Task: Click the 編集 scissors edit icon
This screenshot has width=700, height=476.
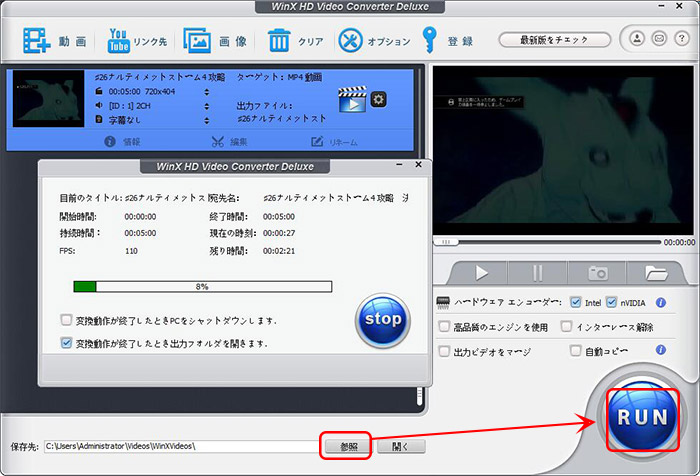Action: coord(217,142)
